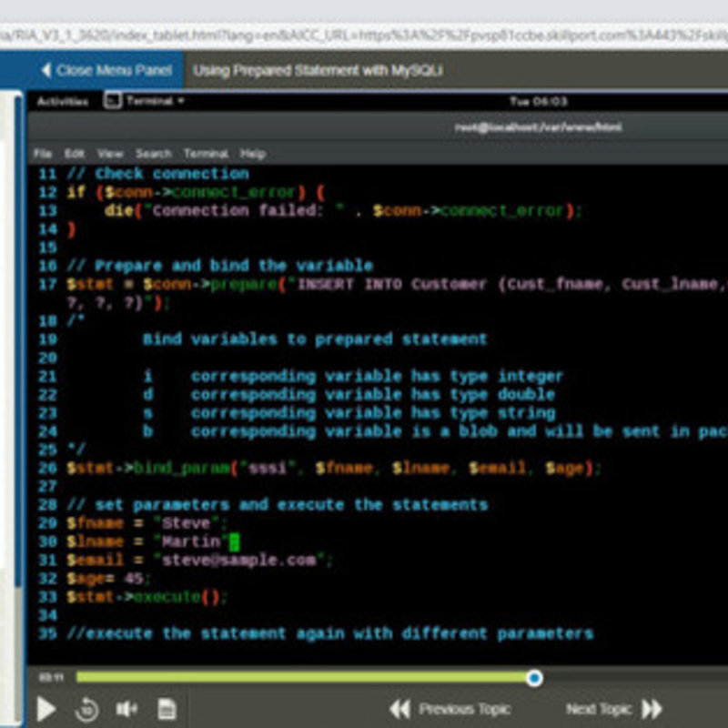The image size is (728, 728).
Task: Click the $fname = "Steve" line
Action: pyautogui.click(x=147, y=523)
